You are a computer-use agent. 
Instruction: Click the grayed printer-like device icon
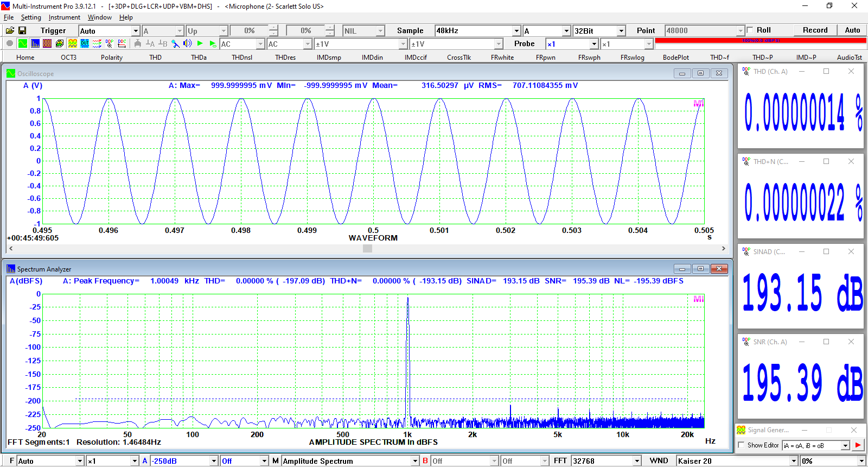[x=138, y=43]
